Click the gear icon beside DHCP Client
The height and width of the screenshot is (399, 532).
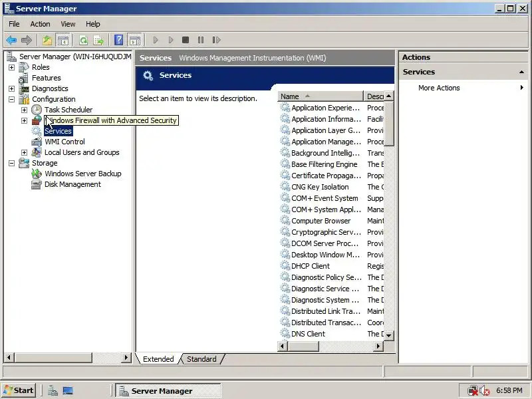285,265
